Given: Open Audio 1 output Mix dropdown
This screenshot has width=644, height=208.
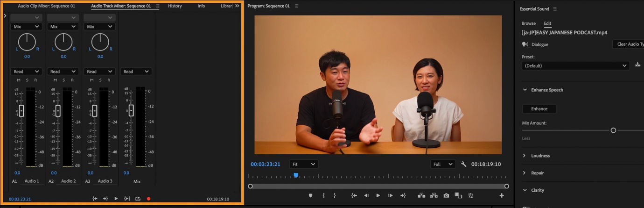Looking at the screenshot, I should point(26,27).
